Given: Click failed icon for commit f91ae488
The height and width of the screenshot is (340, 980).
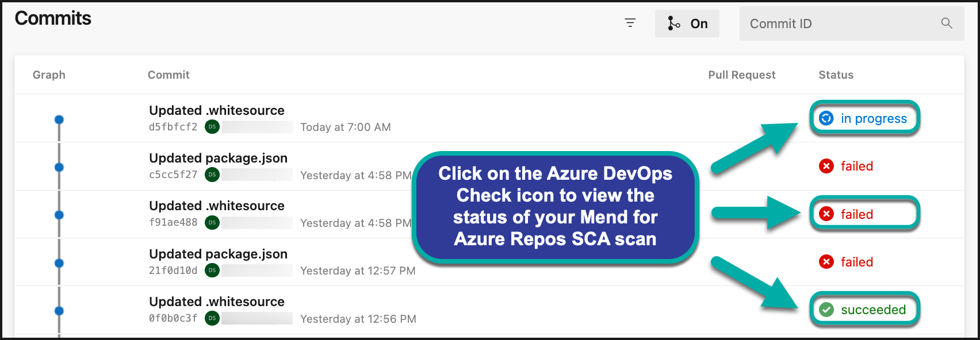Looking at the screenshot, I should [826, 214].
